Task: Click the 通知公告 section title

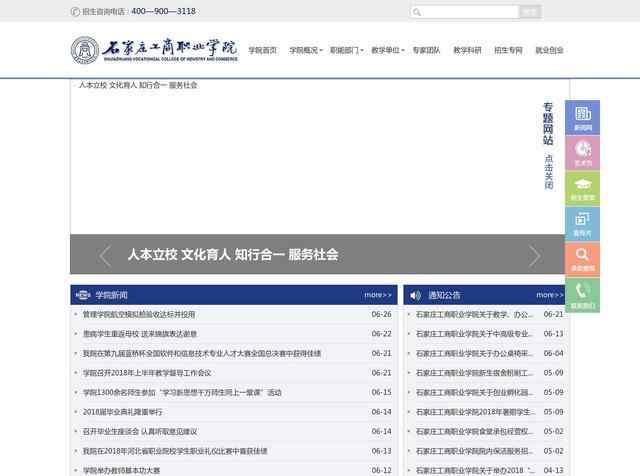Action: point(444,295)
